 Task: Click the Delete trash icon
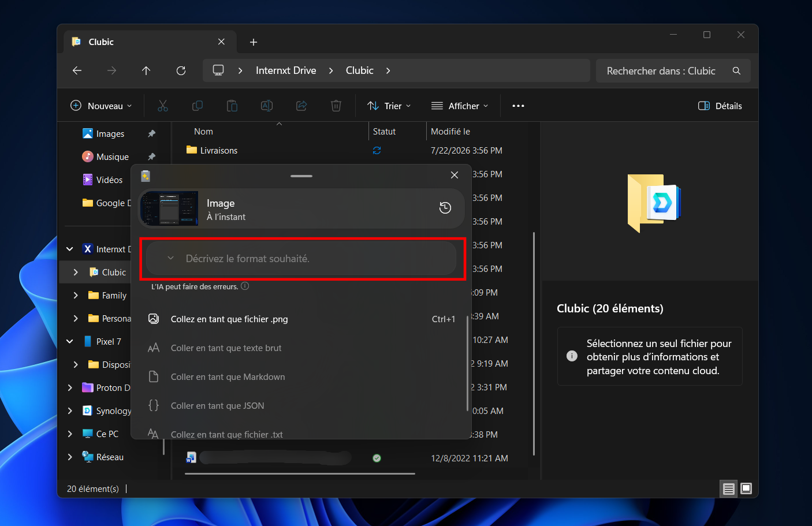click(x=336, y=106)
